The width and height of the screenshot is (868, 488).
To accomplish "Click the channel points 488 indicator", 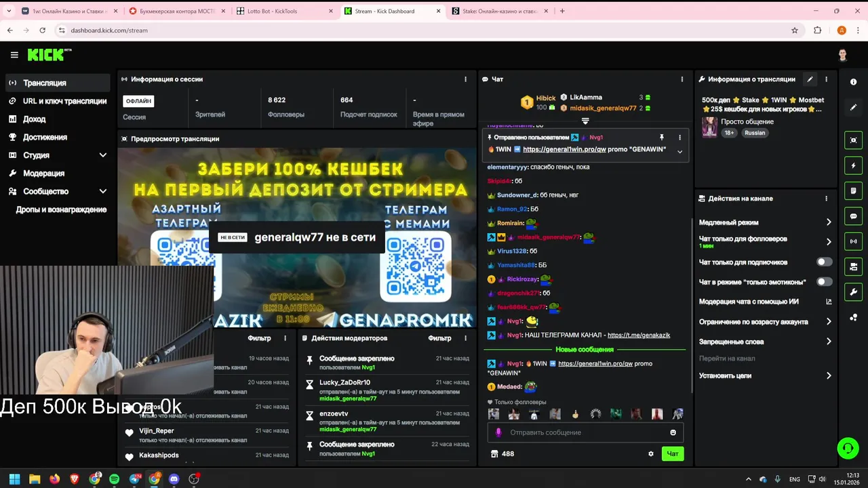I will 502,454.
